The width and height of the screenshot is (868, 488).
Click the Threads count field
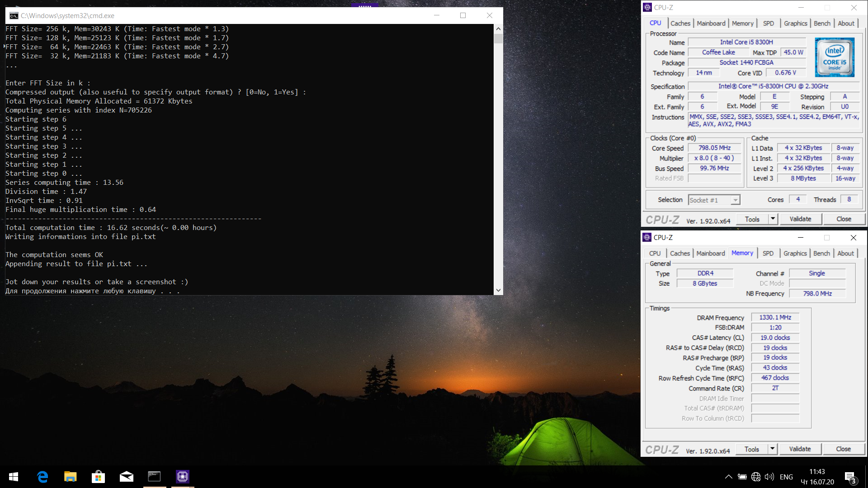(849, 199)
